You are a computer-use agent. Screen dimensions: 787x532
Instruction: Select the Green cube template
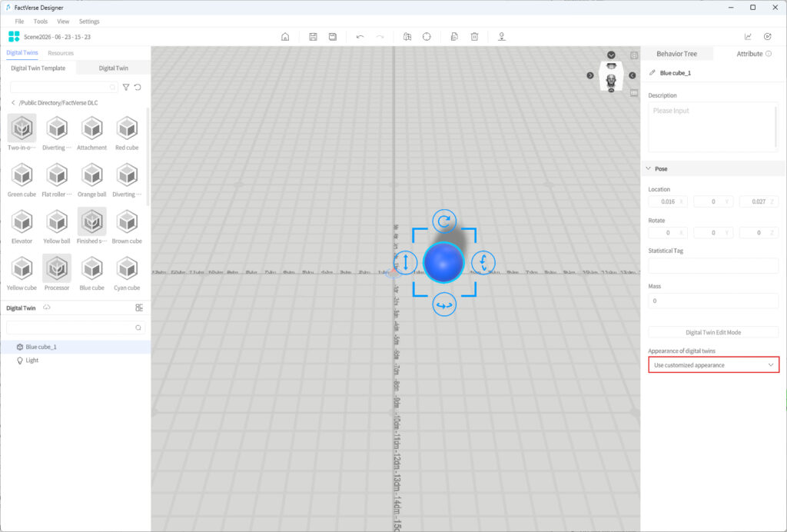pyautogui.click(x=22, y=179)
